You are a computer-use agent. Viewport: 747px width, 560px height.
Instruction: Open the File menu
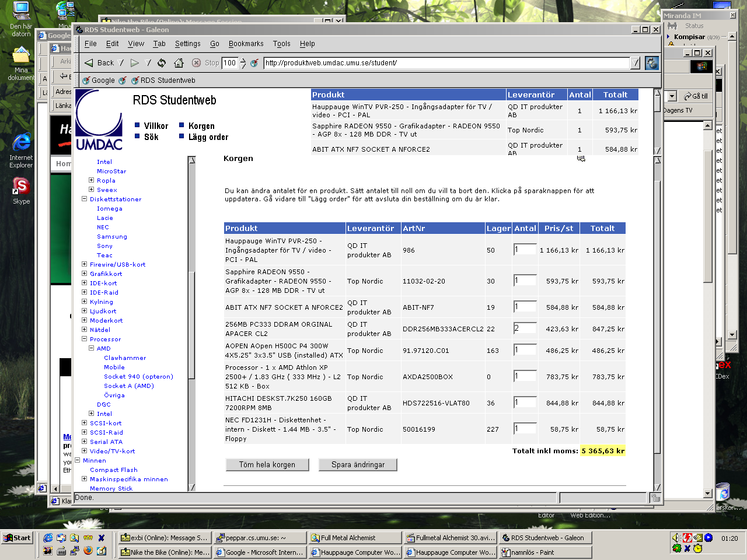tap(90, 44)
